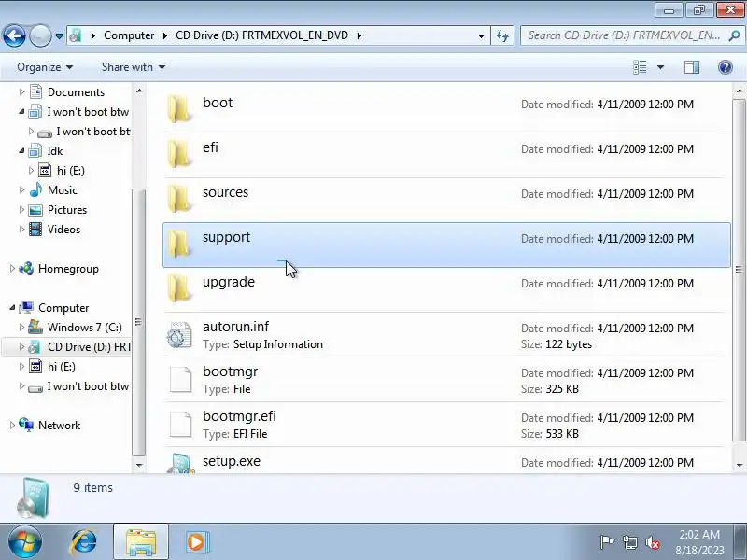The image size is (747, 560).
Task: Select the bootmgr file icon
Action: pyautogui.click(x=180, y=380)
